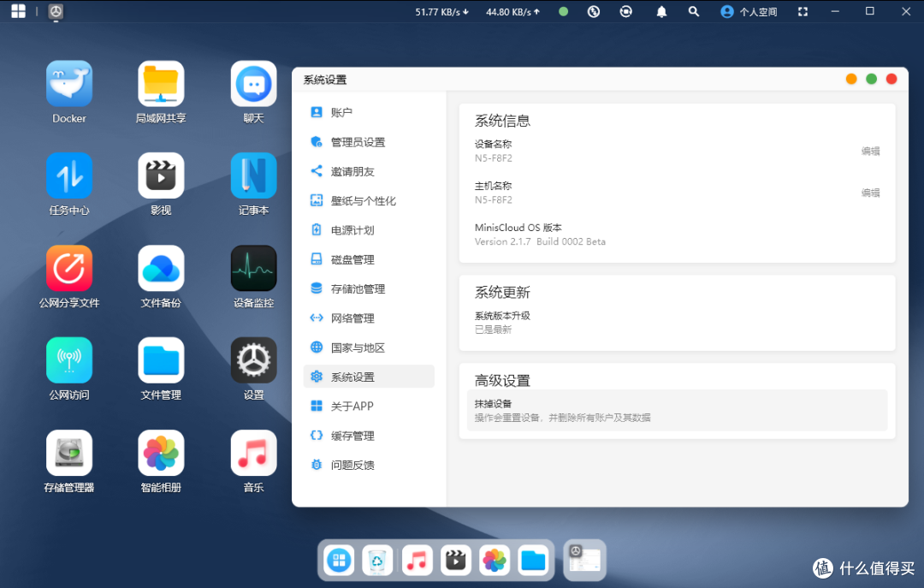Select the settings window thumbnail in the dock

tap(584, 560)
